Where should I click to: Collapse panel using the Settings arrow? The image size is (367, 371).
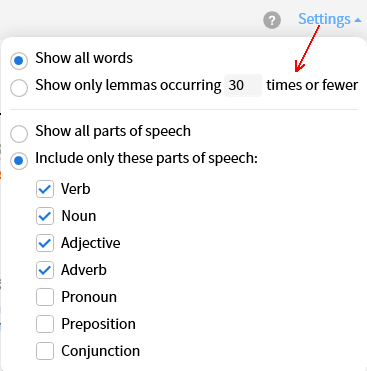tap(358, 20)
